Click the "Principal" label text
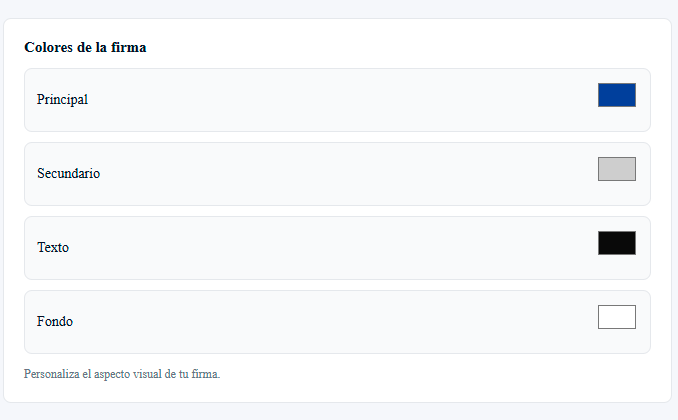 click(x=62, y=99)
